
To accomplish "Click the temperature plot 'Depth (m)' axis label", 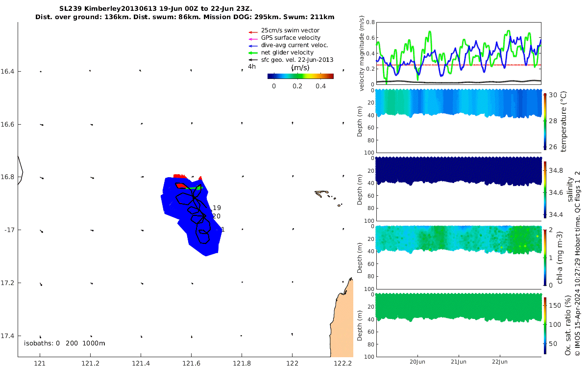I will (360, 122).
